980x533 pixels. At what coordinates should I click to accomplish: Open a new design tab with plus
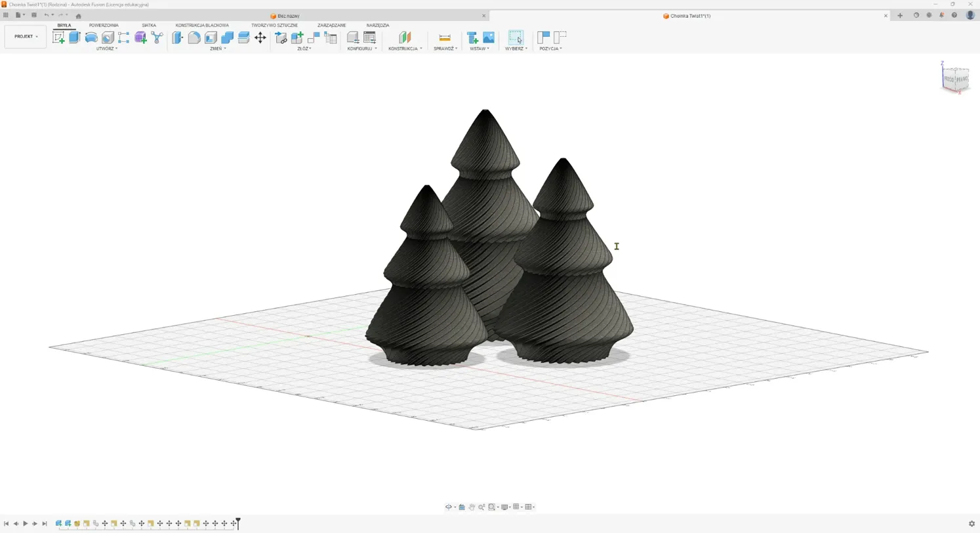click(x=900, y=15)
